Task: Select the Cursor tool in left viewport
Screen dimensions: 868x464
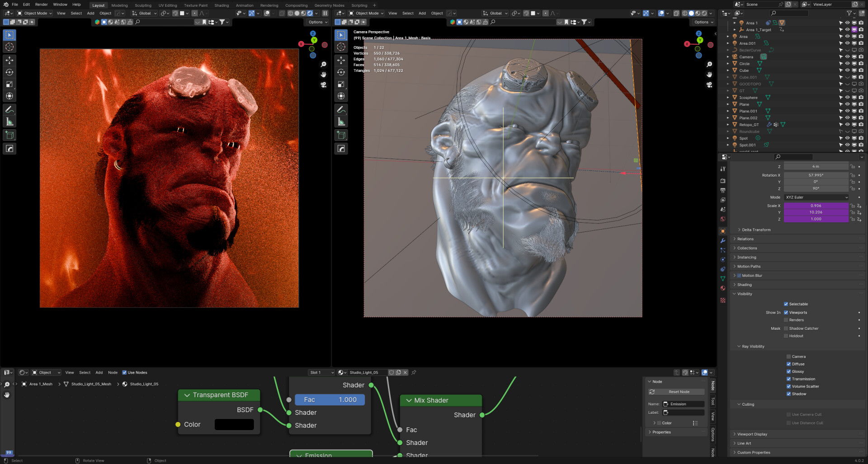Action: coord(9,47)
